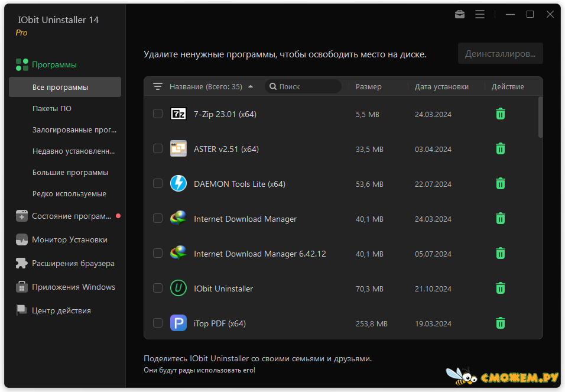Click the Поиск search field
This screenshot has width=565, height=392.
click(303, 86)
